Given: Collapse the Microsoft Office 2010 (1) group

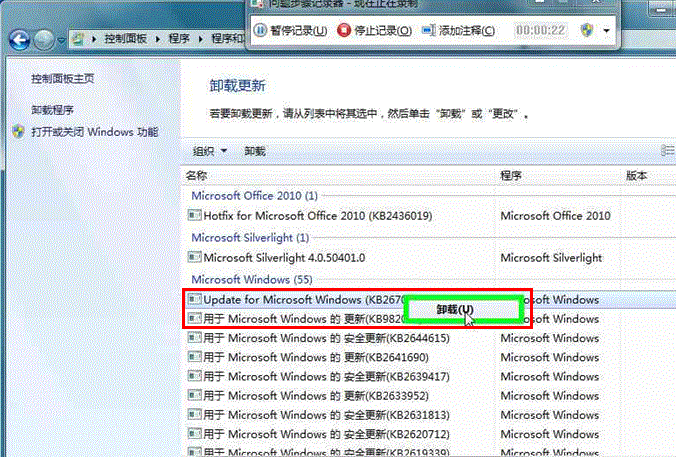Looking at the screenshot, I should (x=254, y=196).
